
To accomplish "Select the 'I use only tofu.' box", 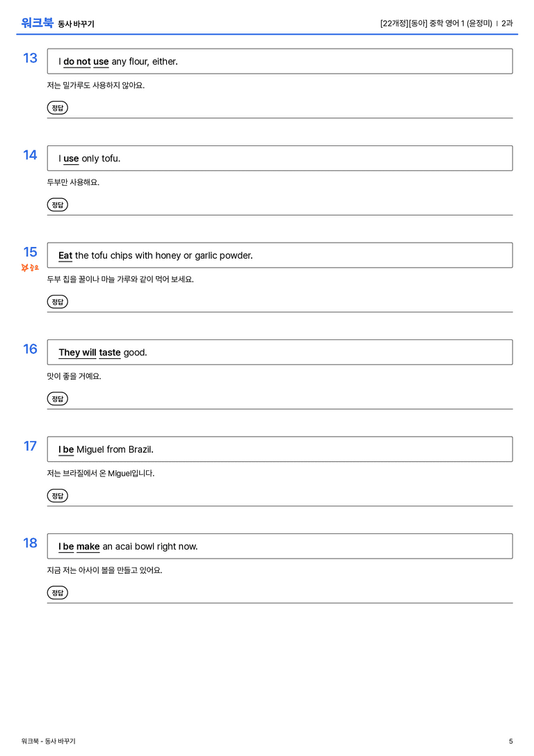I will [280, 158].
